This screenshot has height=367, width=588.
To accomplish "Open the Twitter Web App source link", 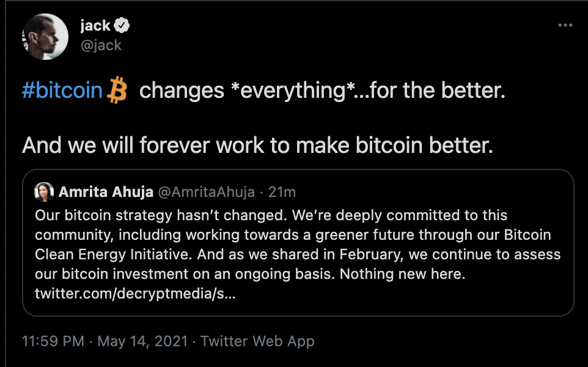I will tap(257, 341).
